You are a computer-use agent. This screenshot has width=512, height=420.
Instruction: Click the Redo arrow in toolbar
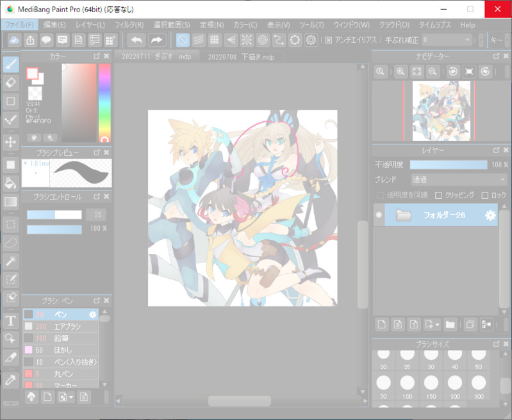pos(158,40)
